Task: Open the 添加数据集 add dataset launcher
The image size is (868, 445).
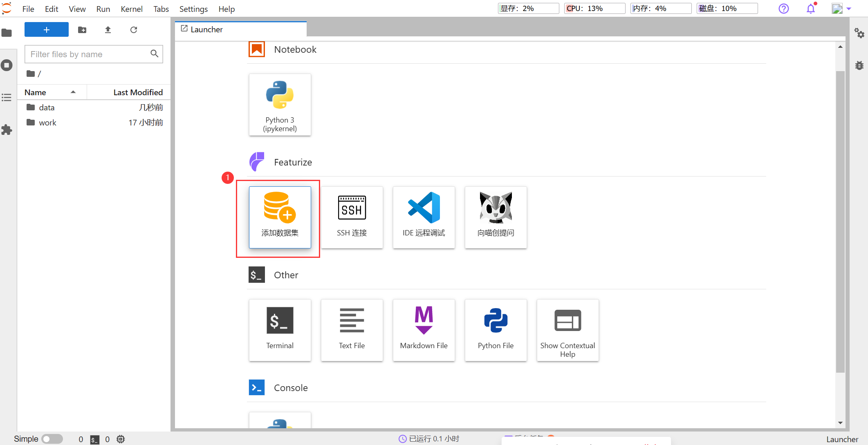Action: tap(280, 217)
